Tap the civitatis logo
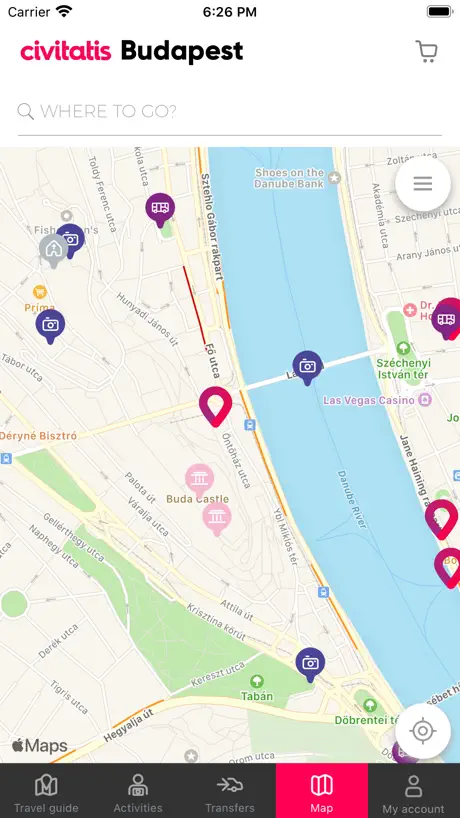The width and height of the screenshot is (460, 818). click(x=66, y=51)
